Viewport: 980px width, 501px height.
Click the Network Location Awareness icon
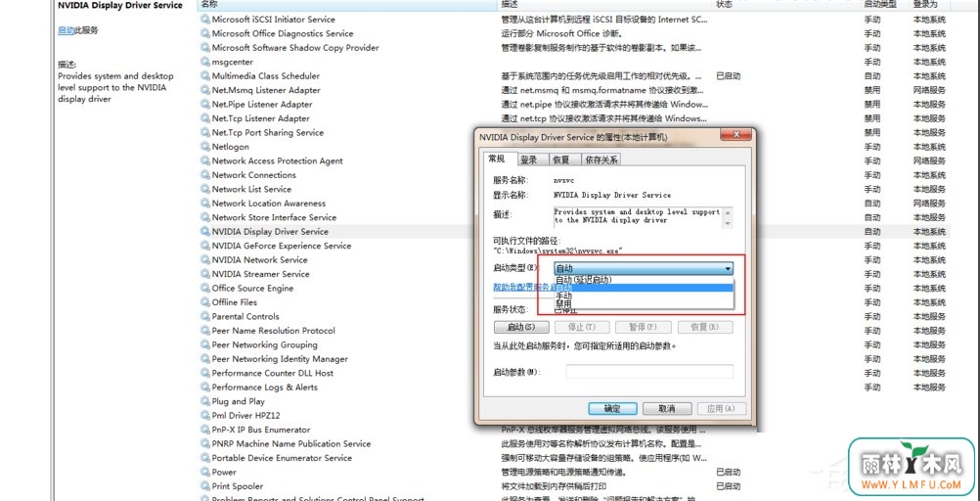click(205, 204)
